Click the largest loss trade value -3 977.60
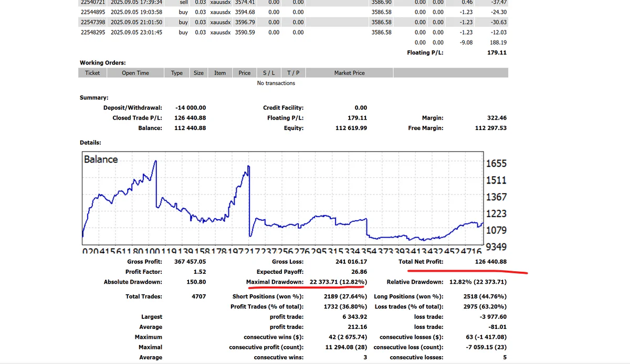 tap(493, 317)
